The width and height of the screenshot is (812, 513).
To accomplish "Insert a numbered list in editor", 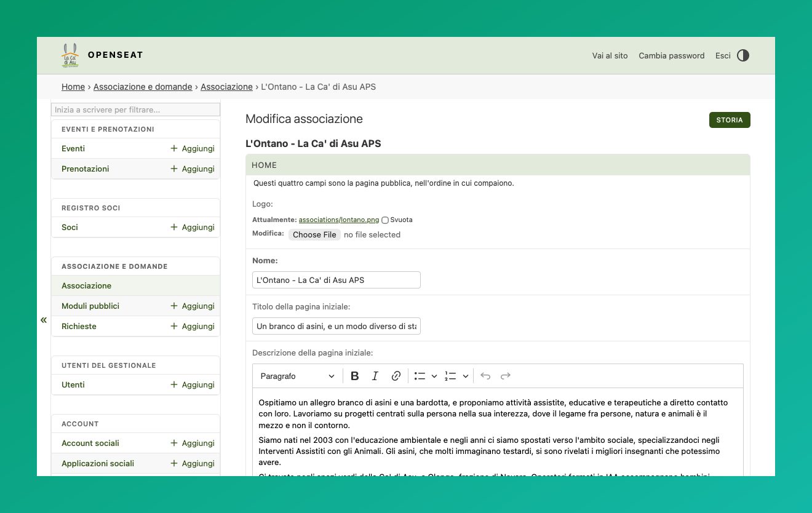I will pyautogui.click(x=450, y=376).
